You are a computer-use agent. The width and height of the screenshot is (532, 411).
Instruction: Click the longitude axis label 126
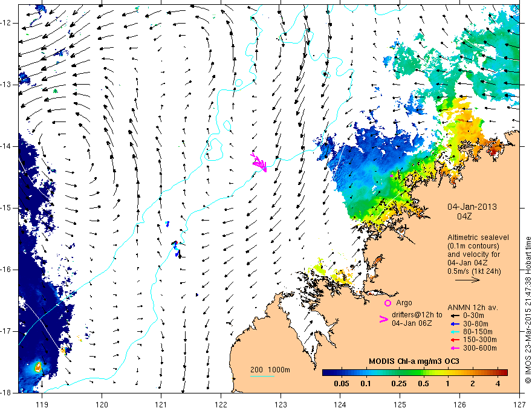click(459, 404)
